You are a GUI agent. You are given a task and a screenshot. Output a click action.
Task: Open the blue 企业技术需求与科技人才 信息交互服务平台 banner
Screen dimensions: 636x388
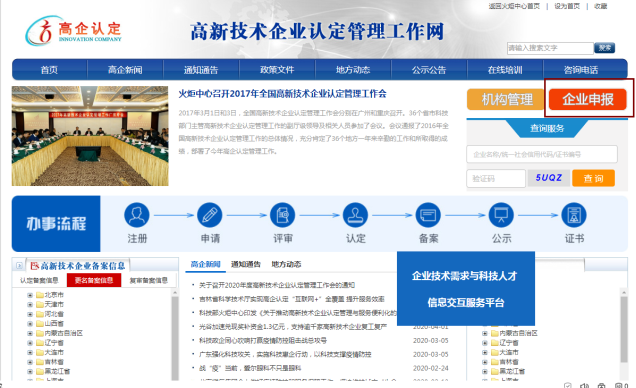click(x=466, y=289)
